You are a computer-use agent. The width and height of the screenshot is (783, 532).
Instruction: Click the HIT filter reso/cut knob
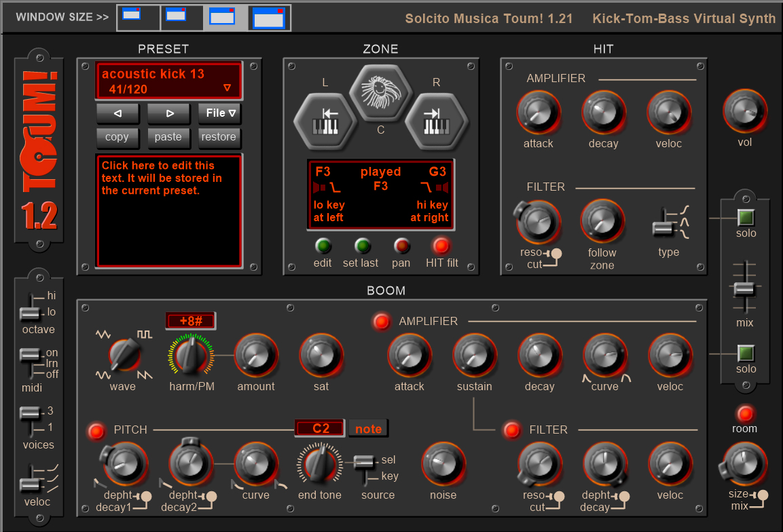(538, 222)
